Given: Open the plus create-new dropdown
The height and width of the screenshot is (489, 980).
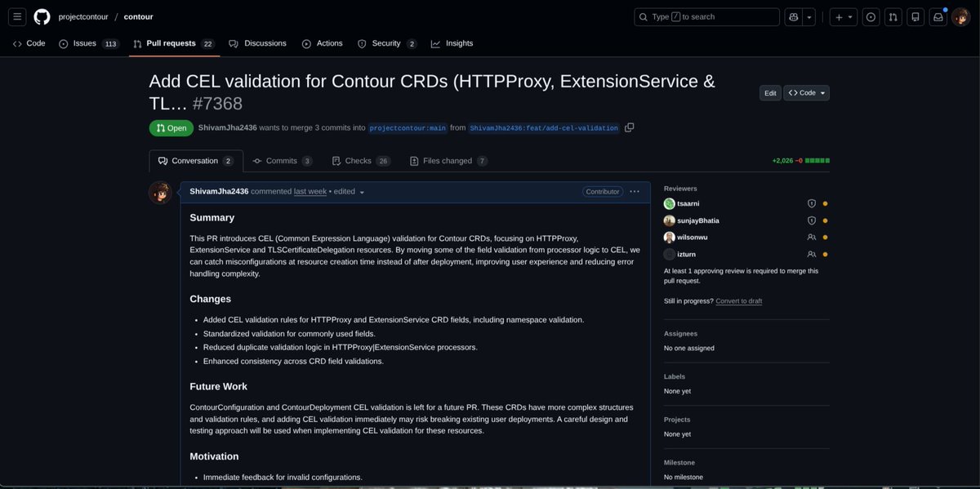Looking at the screenshot, I should click(x=844, y=16).
